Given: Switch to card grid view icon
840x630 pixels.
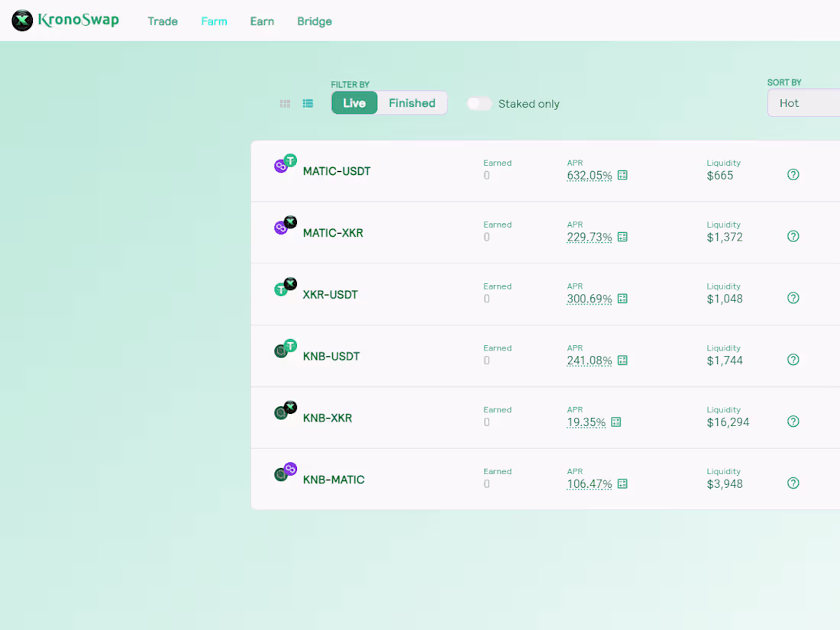Looking at the screenshot, I should click(x=285, y=103).
